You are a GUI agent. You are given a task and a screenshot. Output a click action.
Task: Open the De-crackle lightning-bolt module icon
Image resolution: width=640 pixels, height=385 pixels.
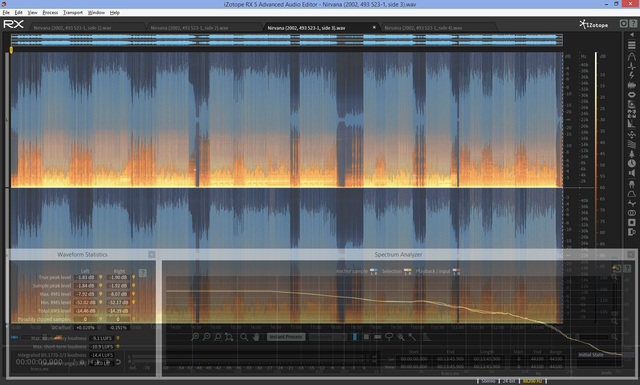pos(631,76)
